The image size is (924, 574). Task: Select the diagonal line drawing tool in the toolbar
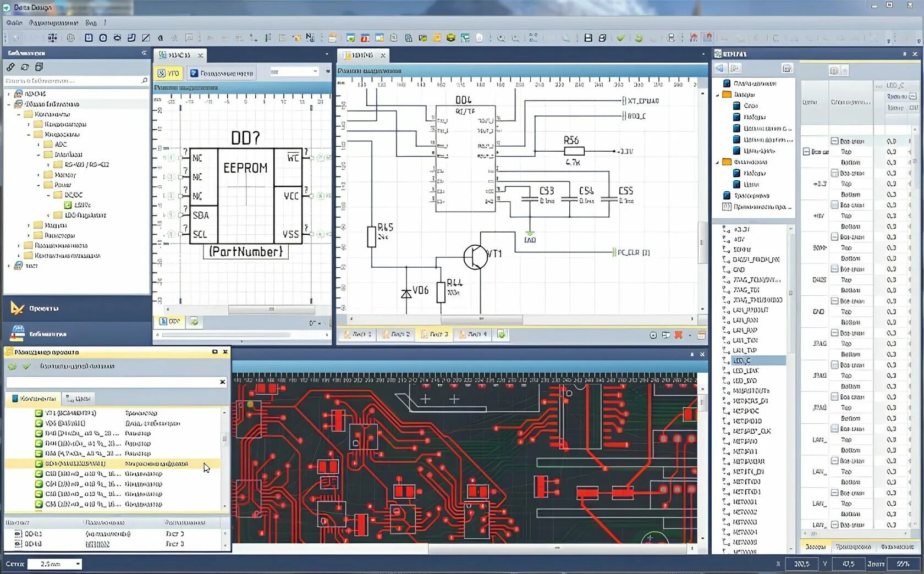[x=146, y=38]
